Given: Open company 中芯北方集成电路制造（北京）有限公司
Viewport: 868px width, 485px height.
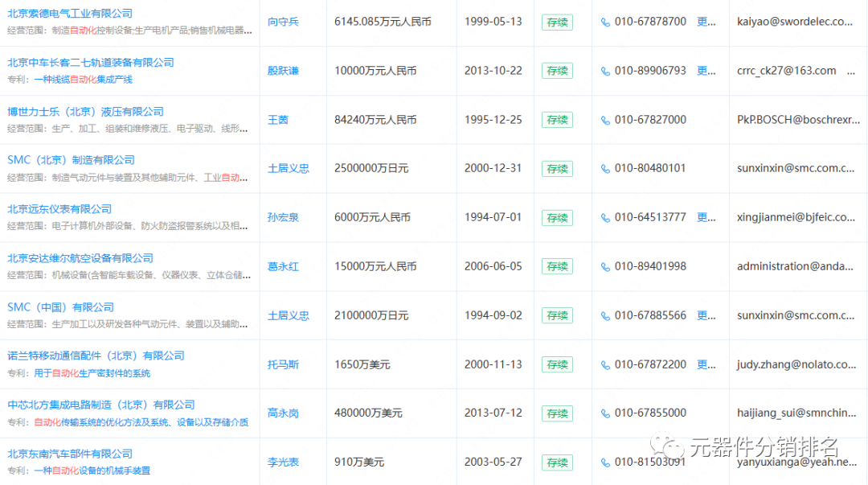Looking at the screenshot, I should pos(101,405).
